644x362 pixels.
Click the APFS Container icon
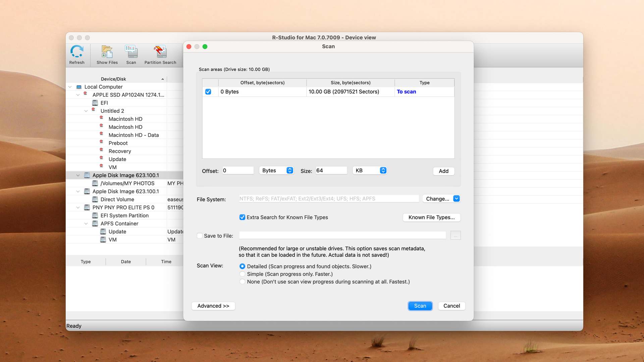[x=95, y=224]
